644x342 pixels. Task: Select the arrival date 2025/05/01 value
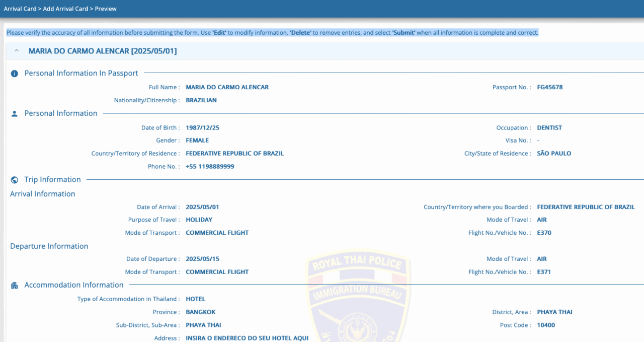(x=202, y=207)
